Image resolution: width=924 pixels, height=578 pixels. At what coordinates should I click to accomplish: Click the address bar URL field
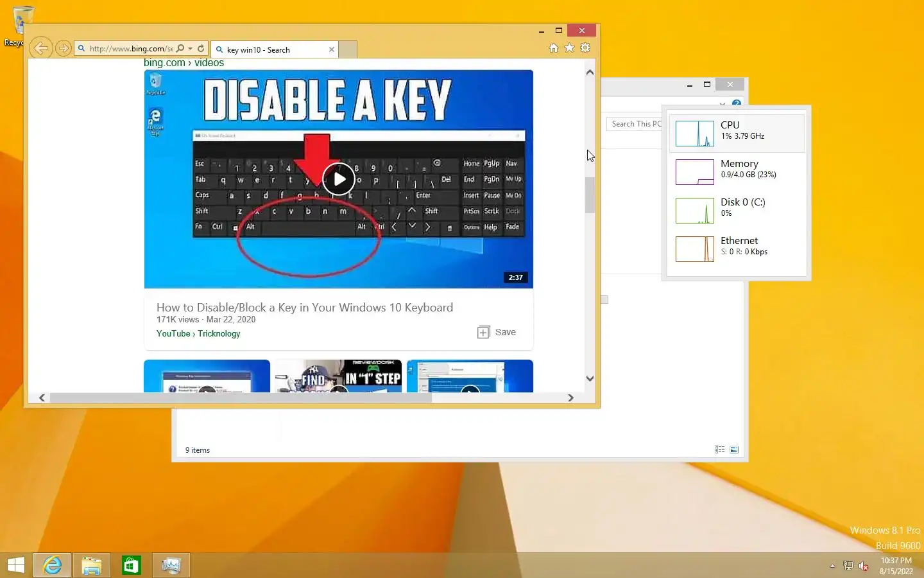pos(131,48)
